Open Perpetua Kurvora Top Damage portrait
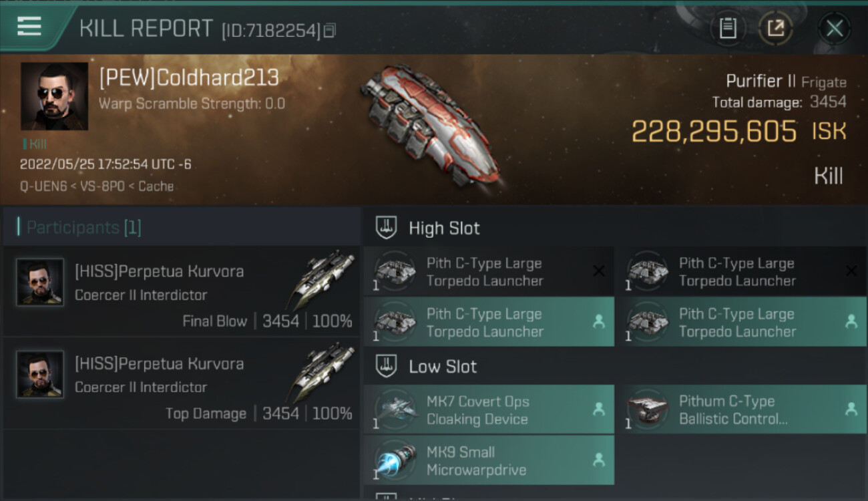The image size is (868, 501). (40, 374)
